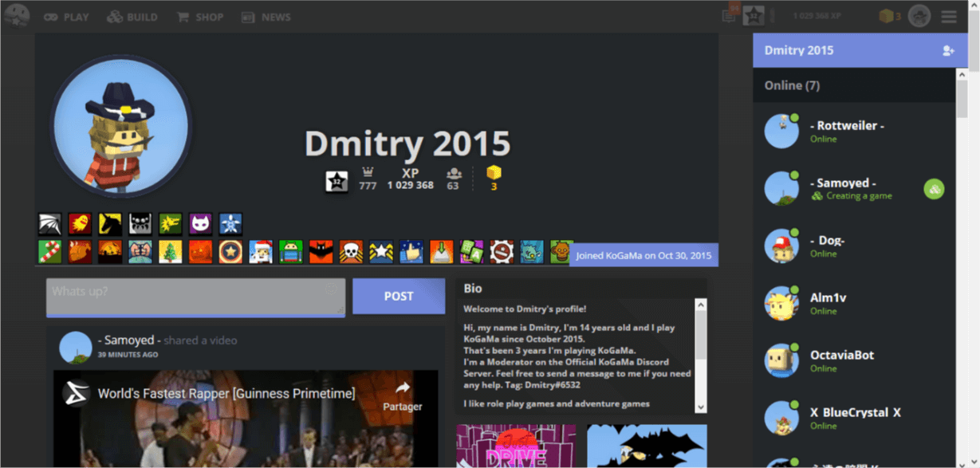Image resolution: width=980 pixels, height=468 pixels.
Task: Click the gold cube stat showing 3
Action: coord(494,179)
